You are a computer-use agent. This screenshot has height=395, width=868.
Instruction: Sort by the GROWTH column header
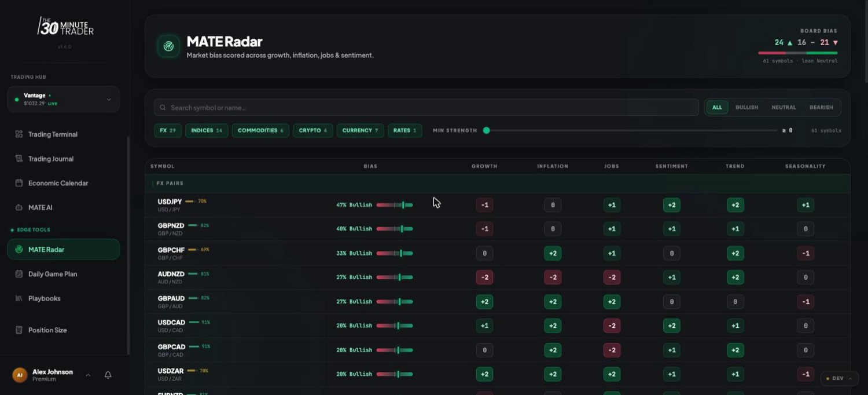(484, 166)
